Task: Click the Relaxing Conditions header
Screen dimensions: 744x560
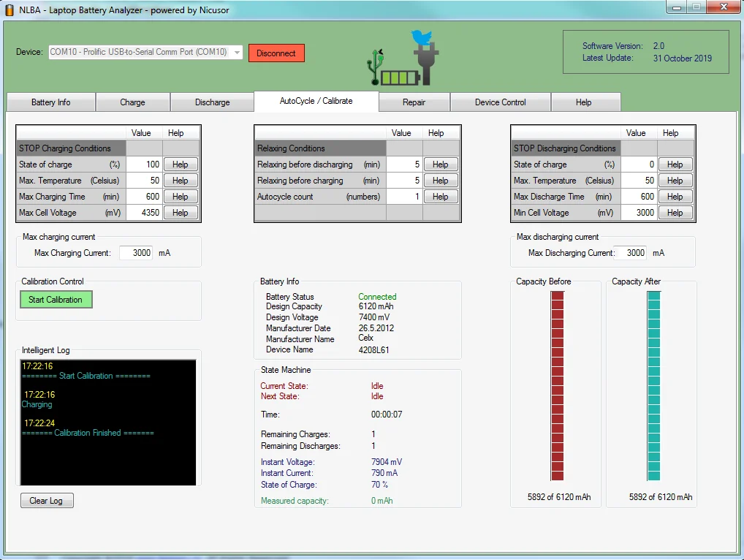Action: coord(320,148)
